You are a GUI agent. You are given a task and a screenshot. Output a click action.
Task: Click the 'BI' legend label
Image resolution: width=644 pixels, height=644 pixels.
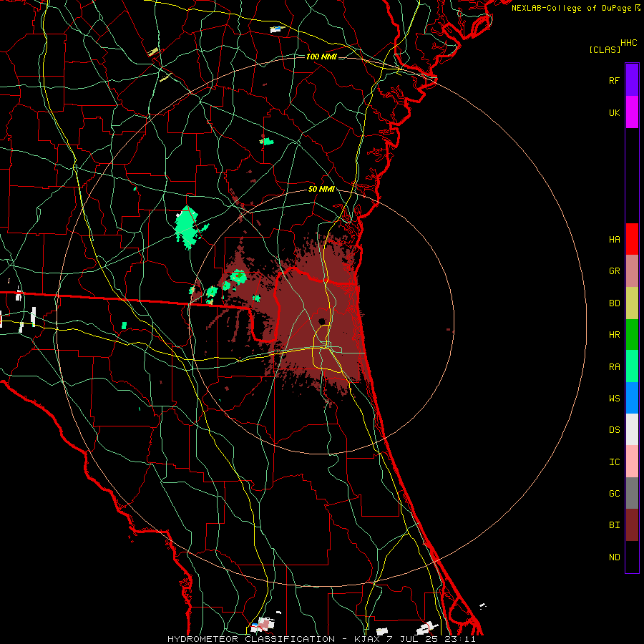614,525
